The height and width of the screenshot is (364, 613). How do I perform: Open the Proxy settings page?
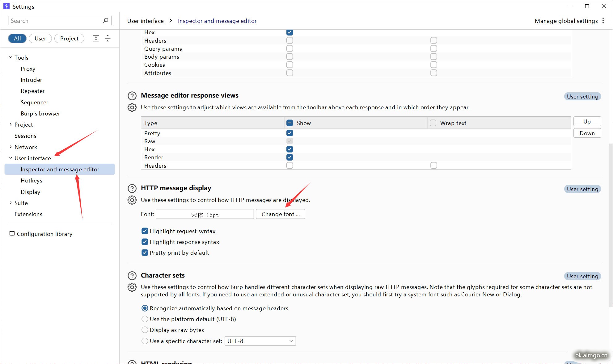pyautogui.click(x=28, y=69)
